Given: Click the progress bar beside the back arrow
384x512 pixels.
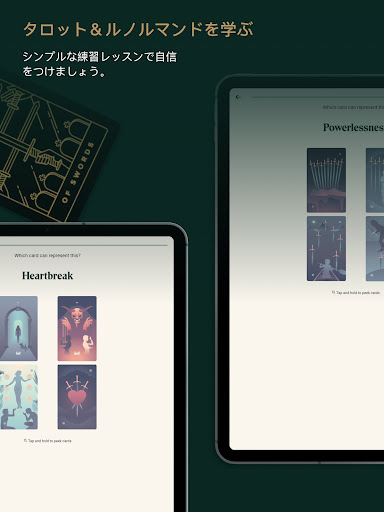Looking at the screenshot, I should [x=317, y=97].
